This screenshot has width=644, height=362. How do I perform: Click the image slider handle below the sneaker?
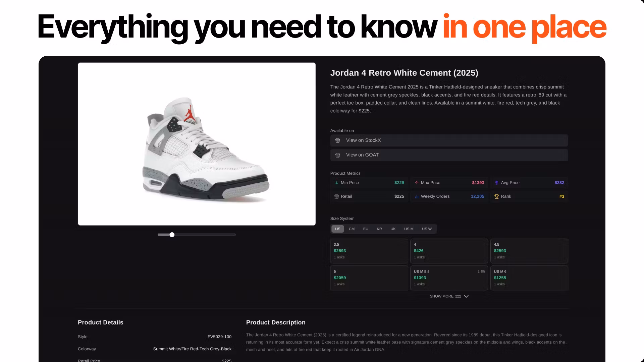172,235
